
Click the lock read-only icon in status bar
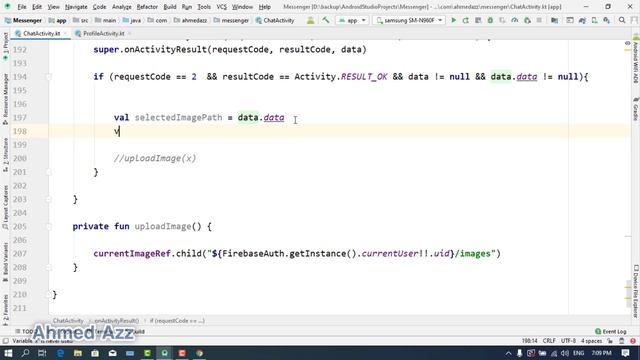(x=610, y=341)
